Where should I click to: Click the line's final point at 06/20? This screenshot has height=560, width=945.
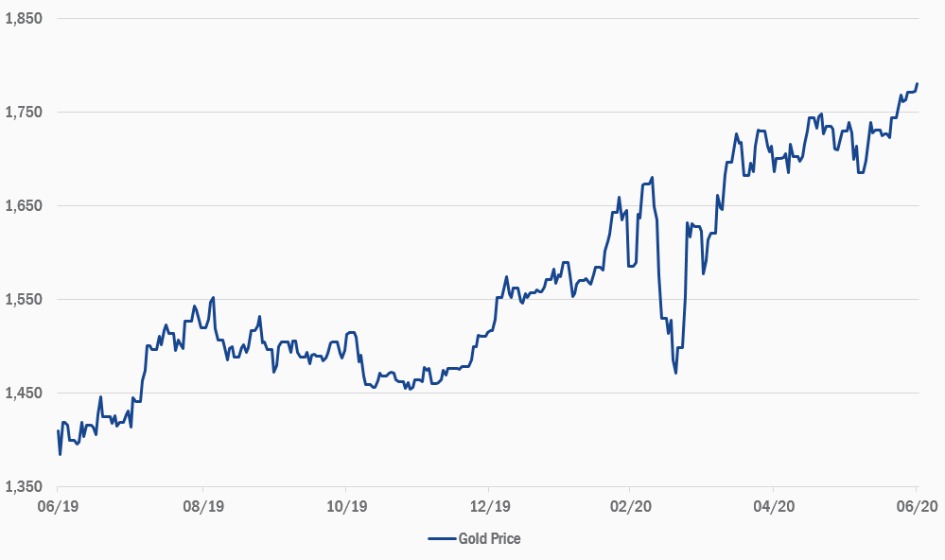point(918,84)
